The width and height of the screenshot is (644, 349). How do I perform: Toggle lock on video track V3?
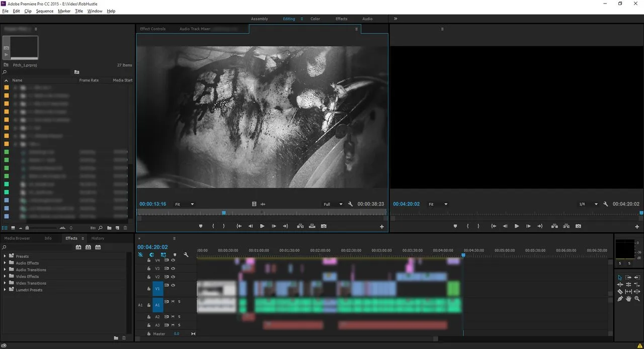tap(149, 268)
